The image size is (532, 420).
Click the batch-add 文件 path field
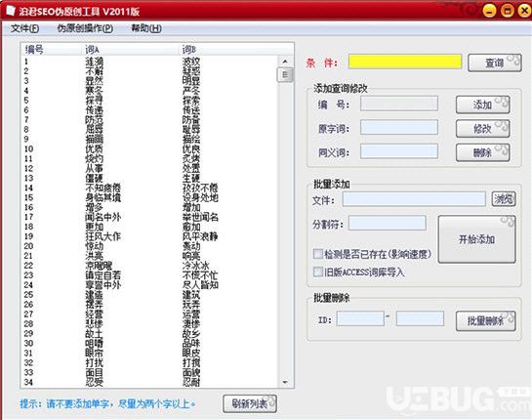414,199
